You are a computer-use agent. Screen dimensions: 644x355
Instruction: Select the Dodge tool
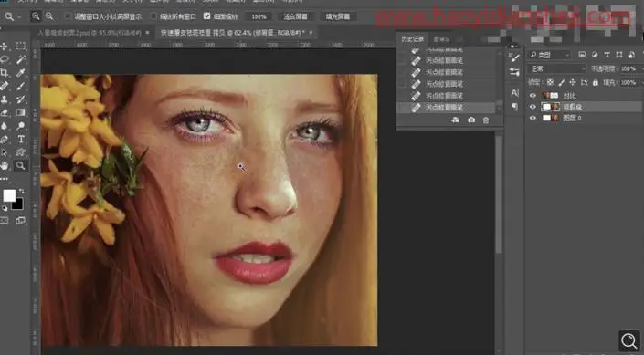(20, 126)
